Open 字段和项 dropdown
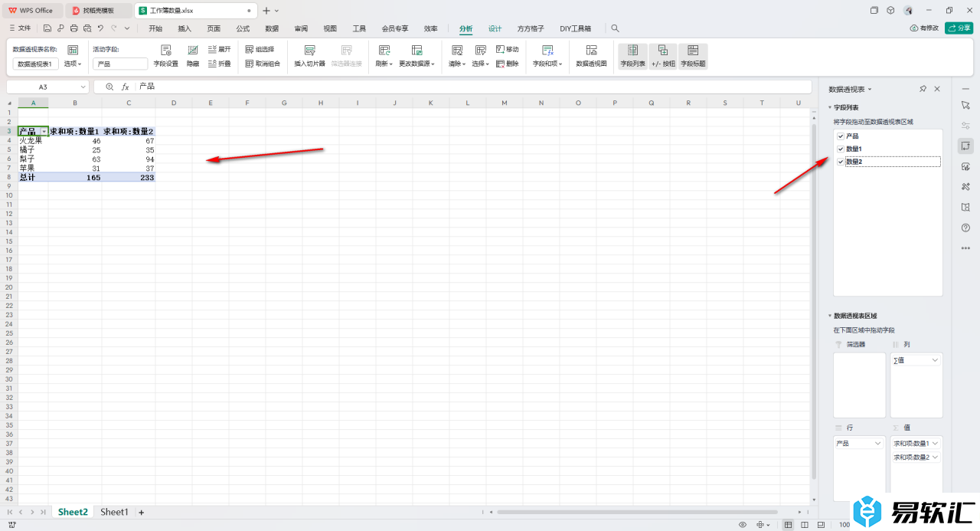 pos(547,64)
